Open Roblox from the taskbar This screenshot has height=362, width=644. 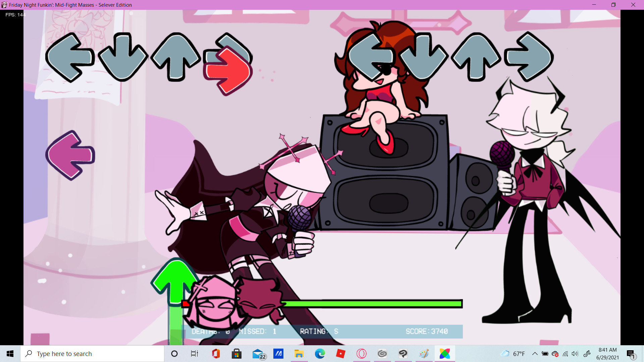coord(341,354)
